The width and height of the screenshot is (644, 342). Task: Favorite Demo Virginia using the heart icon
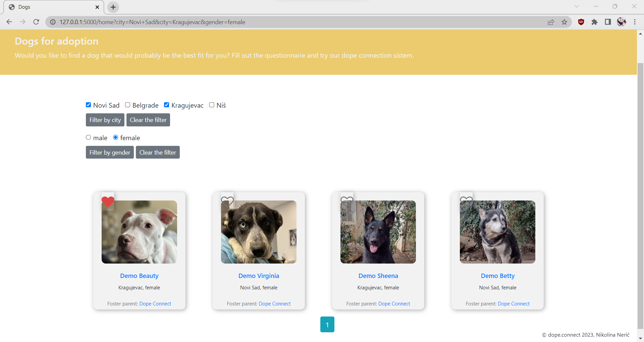tap(227, 202)
